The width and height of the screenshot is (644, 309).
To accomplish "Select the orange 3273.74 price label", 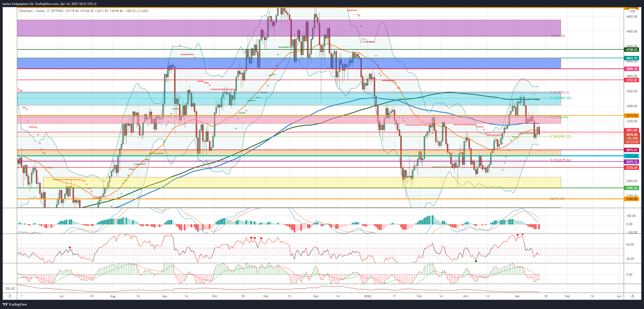I will (x=632, y=116).
